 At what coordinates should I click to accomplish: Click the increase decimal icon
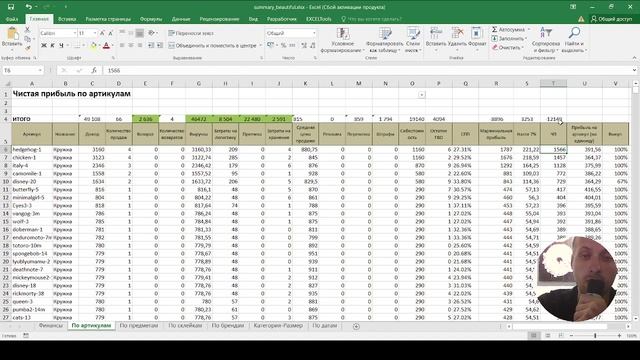click(x=304, y=45)
